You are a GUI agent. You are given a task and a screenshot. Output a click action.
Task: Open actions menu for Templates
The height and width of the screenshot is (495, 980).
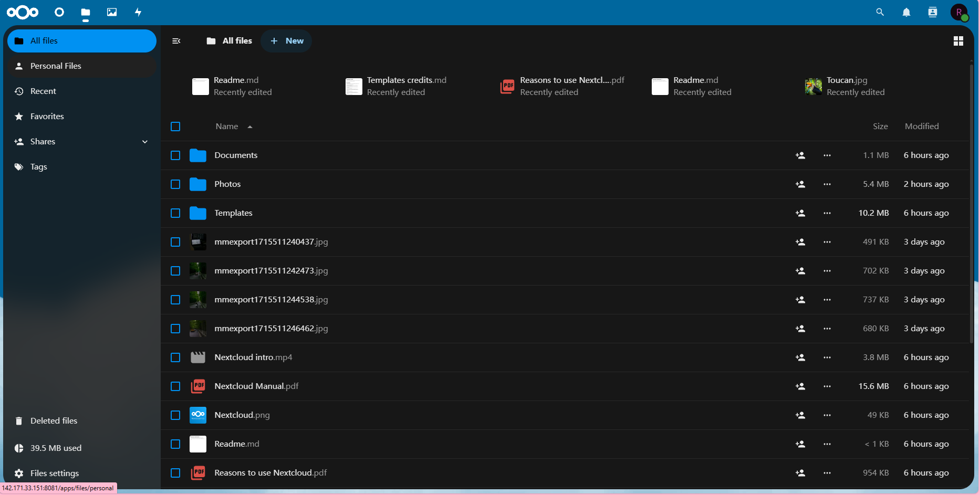(827, 213)
